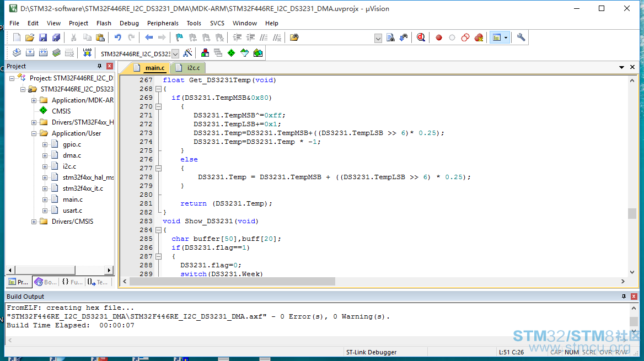
Task: Create a new file with the New icon
Action: click(17, 37)
